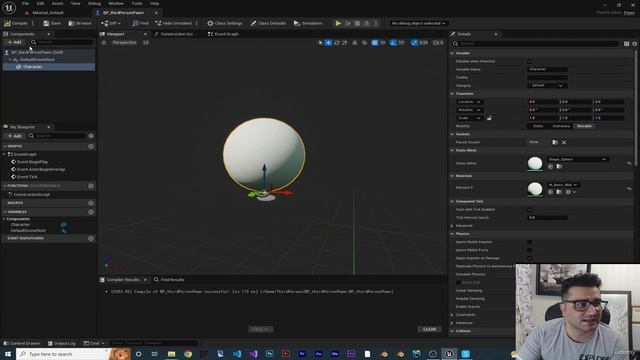Open Details panel settings gear

coord(635,44)
